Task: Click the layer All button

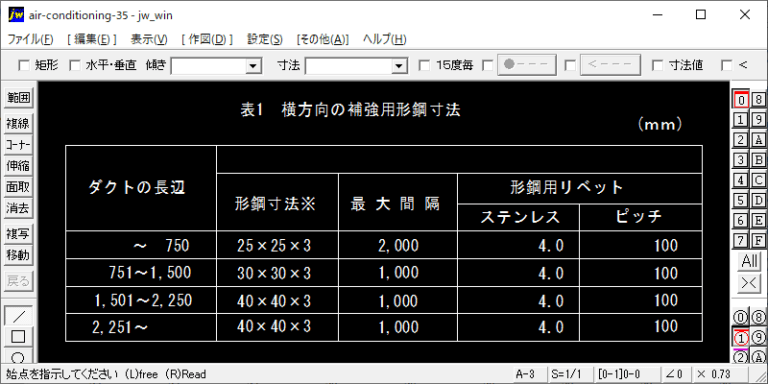Action: (749, 262)
